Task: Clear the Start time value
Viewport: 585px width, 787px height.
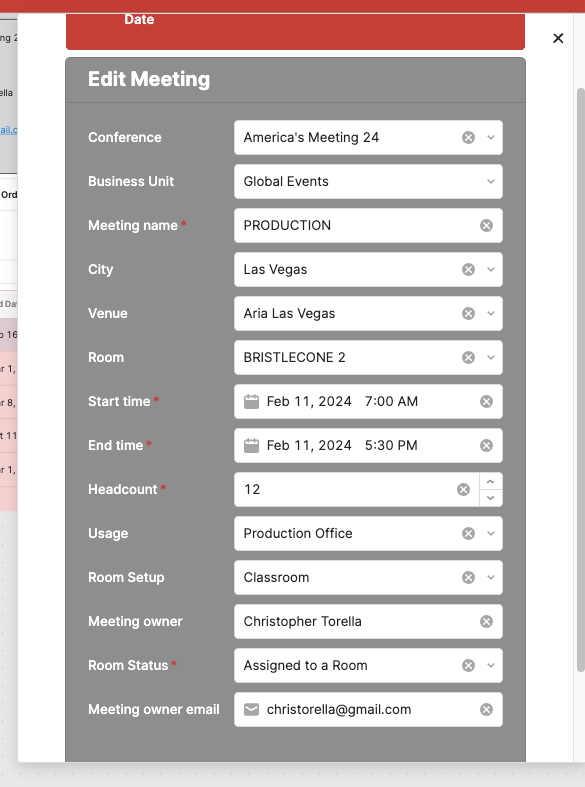Action: click(x=486, y=402)
